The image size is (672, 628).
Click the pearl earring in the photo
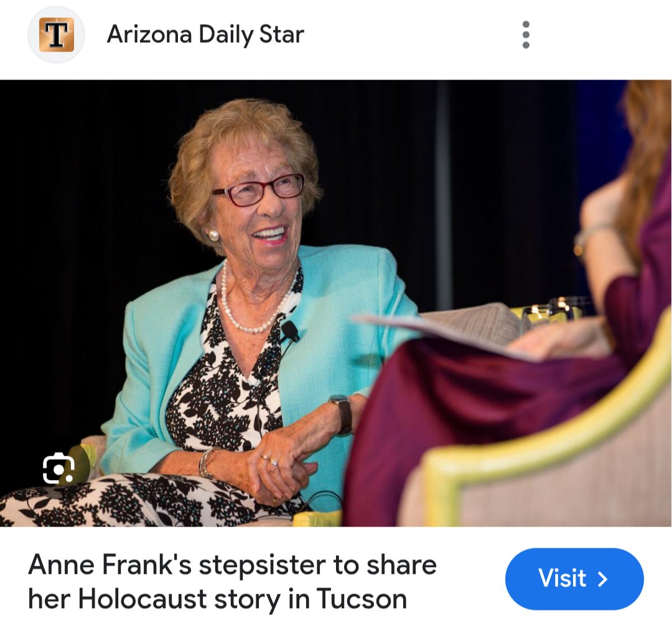pyautogui.click(x=213, y=235)
